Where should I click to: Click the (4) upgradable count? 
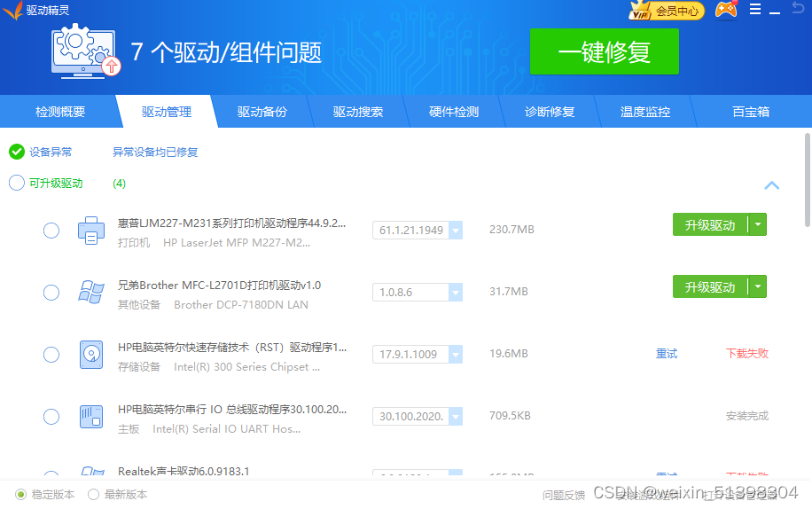(x=119, y=184)
